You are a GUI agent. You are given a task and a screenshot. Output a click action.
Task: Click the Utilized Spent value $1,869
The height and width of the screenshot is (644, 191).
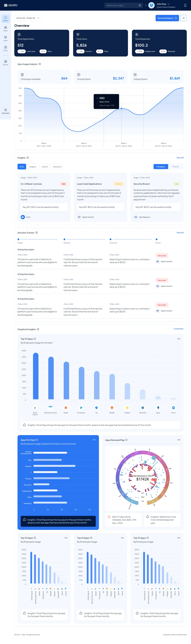point(175,78)
